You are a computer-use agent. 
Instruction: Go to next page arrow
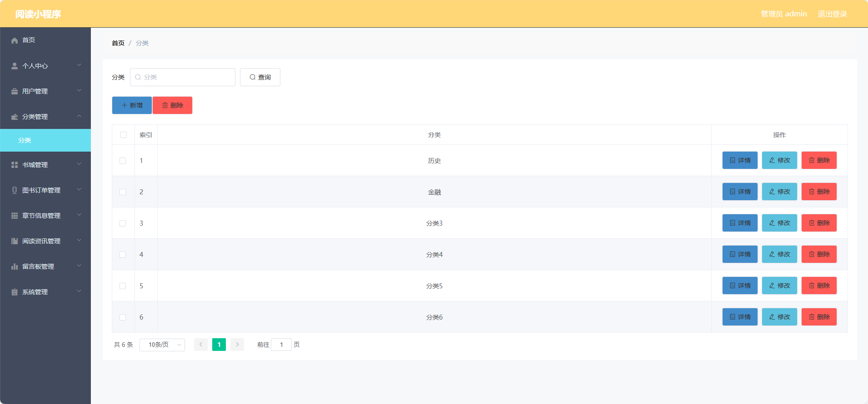pyautogui.click(x=237, y=345)
